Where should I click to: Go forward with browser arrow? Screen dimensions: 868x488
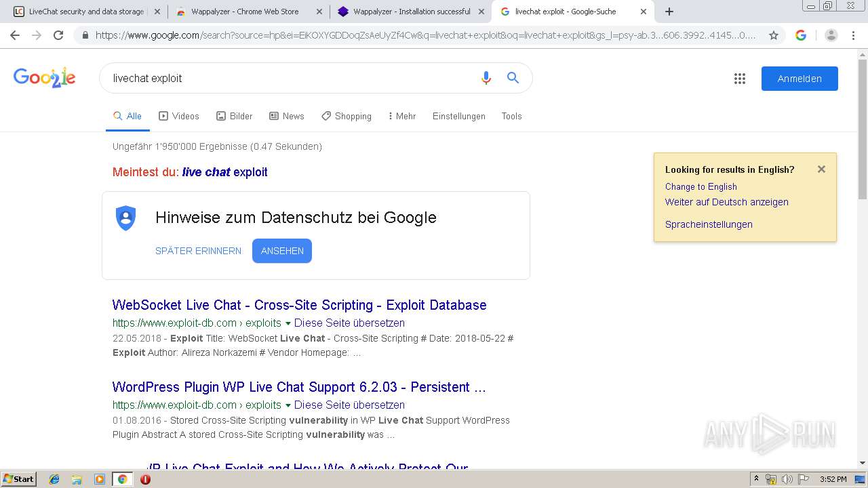37,35
